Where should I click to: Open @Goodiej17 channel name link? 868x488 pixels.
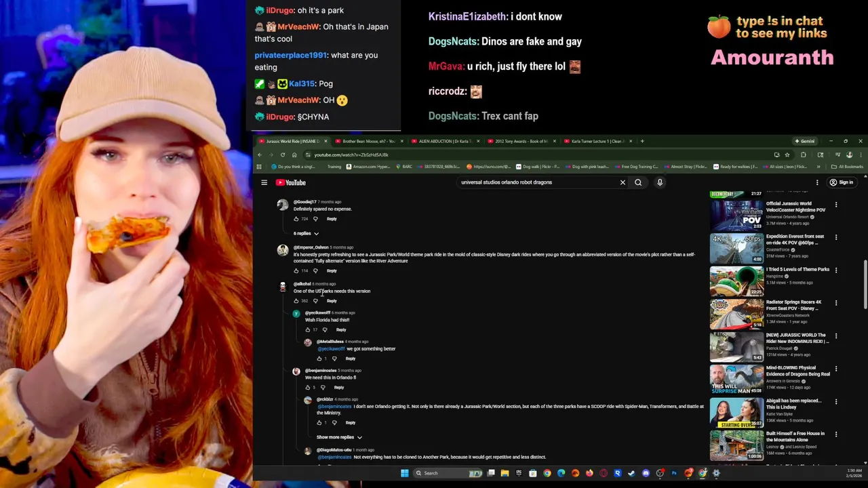tap(304, 202)
